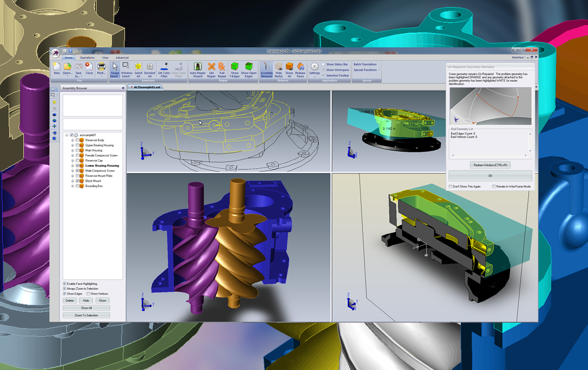Open the Advanced ribbon tab
This screenshot has width=588, height=370.
click(122, 57)
